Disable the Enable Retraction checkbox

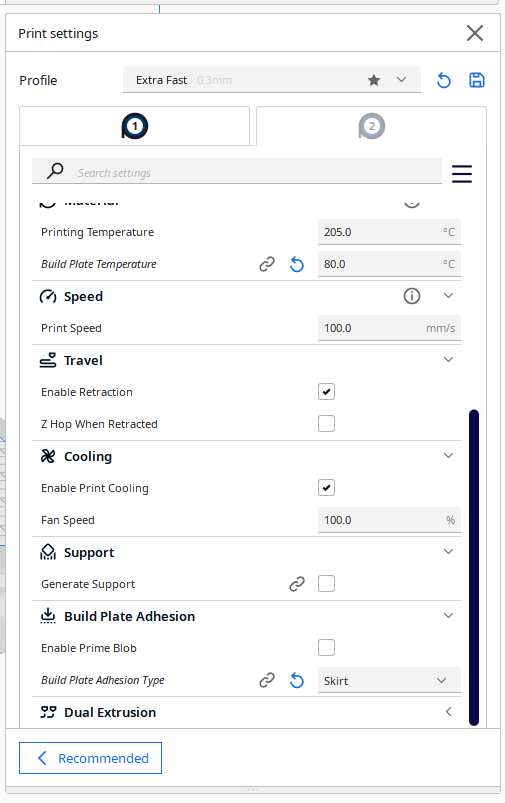point(326,392)
